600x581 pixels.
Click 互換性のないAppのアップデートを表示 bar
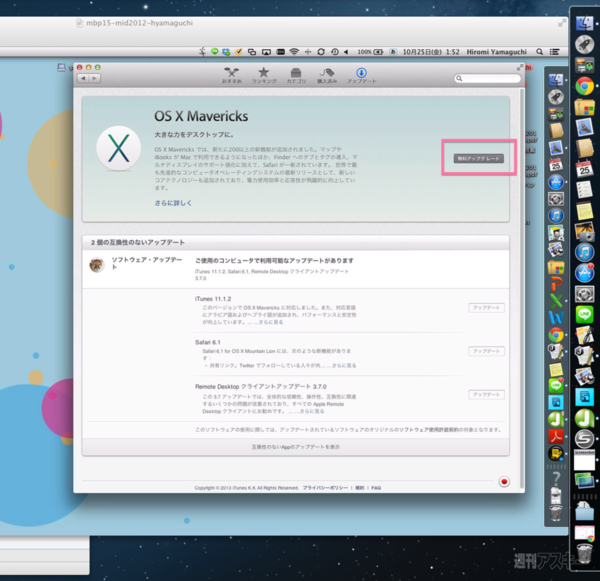295,447
